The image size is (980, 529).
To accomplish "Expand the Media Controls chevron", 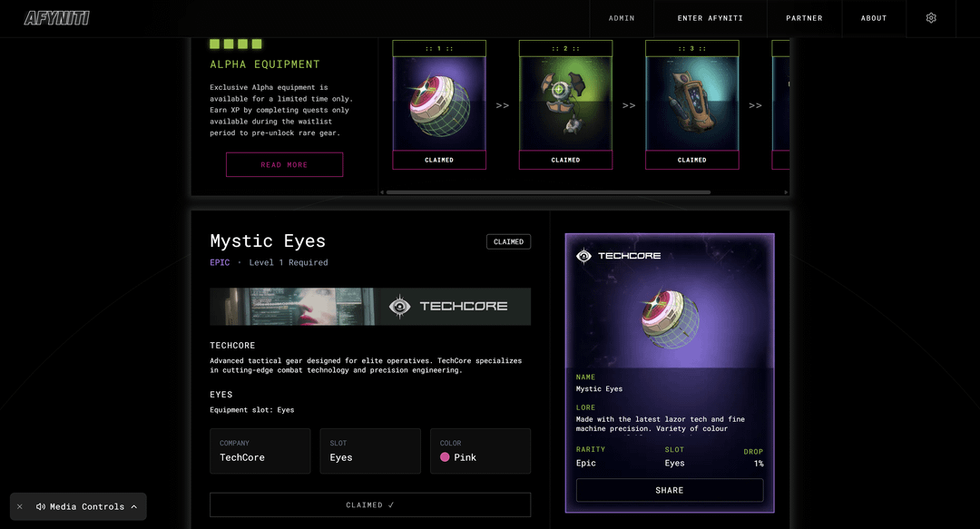I will point(134,506).
